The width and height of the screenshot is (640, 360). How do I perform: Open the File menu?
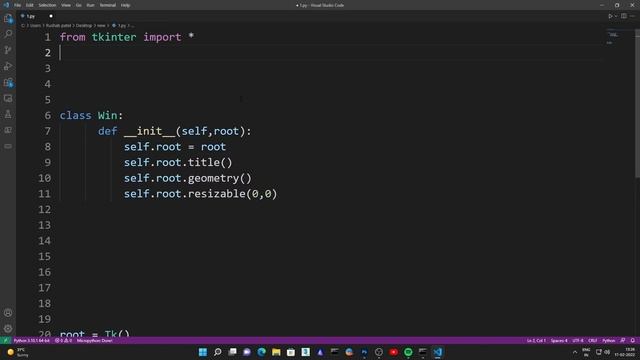(18, 5)
